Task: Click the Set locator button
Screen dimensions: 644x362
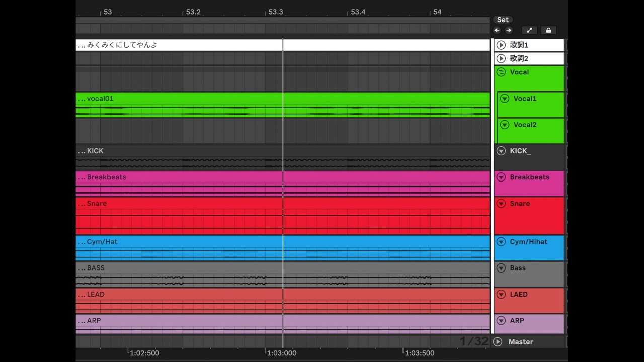Action: [x=503, y=20]
